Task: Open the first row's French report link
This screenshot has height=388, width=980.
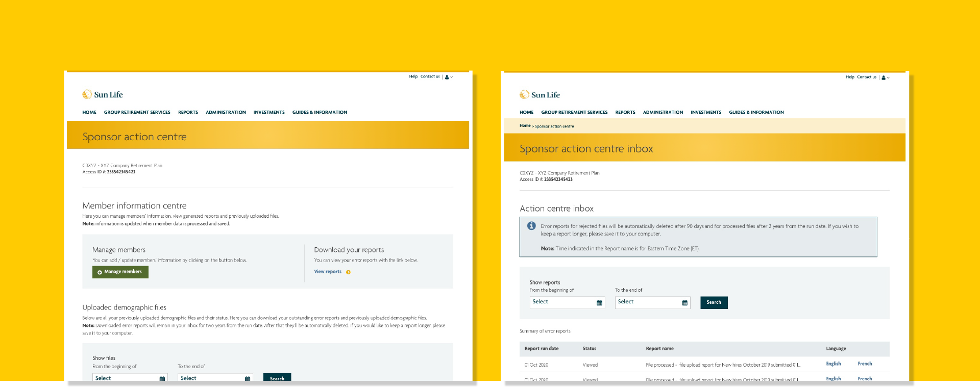Action: pos(865,364)
